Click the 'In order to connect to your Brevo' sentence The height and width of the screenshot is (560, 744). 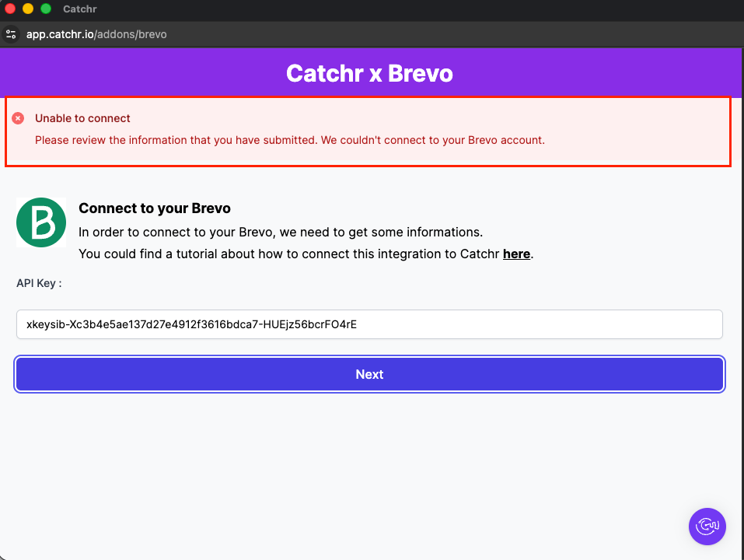click(x=281, y=232)
